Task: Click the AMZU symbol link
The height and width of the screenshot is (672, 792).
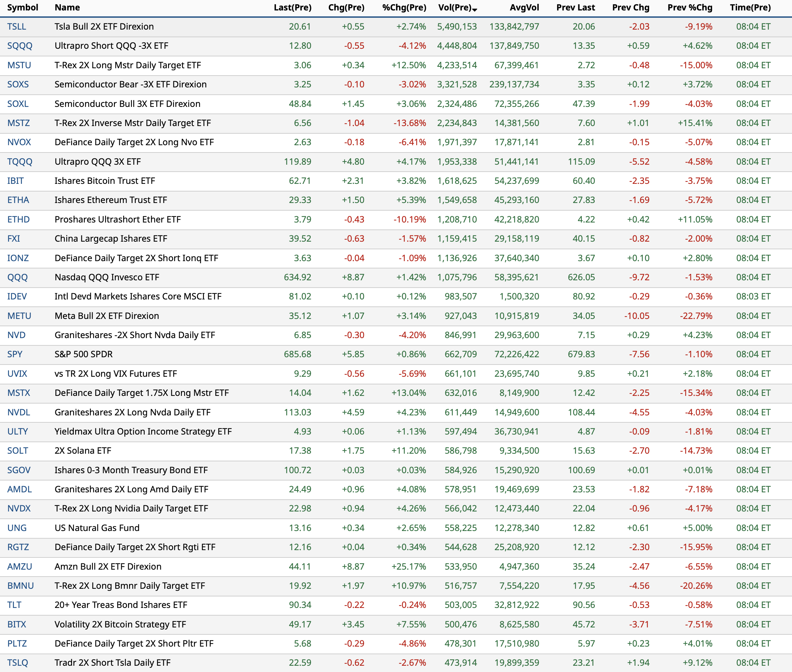Action: tap(19, 566)
